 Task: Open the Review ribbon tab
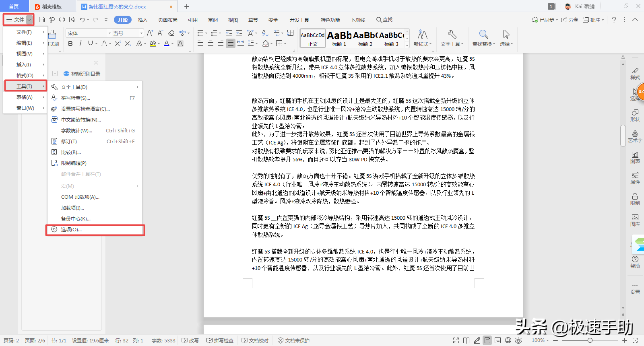point(213,20)
